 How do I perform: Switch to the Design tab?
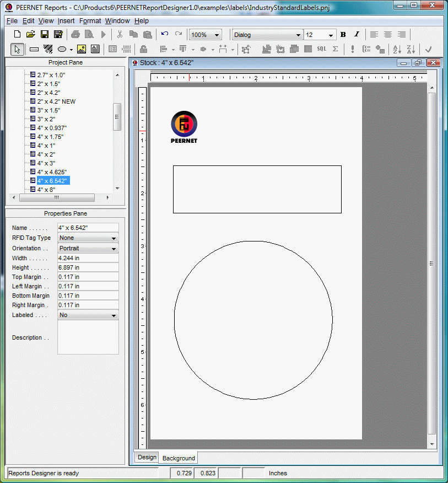click(x=147, y=457)
